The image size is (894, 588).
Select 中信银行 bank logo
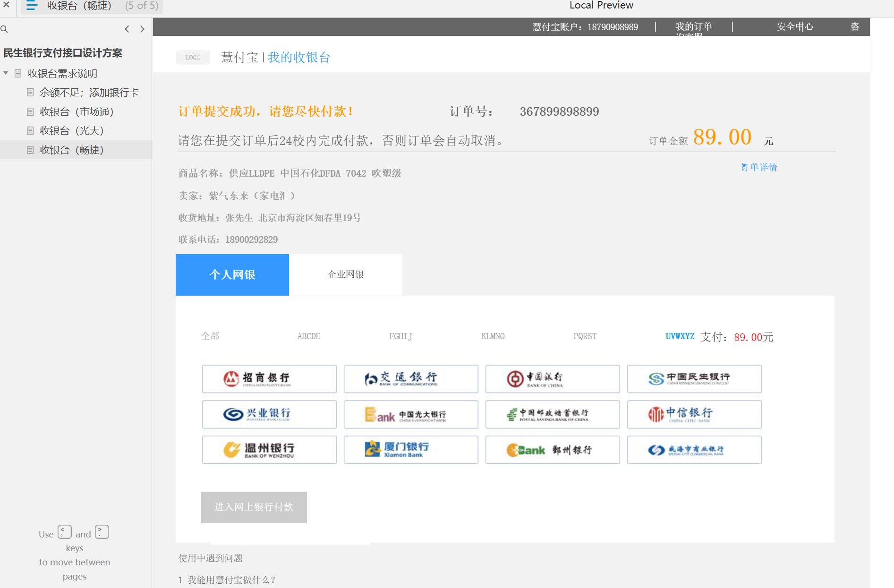click(694, 414)
